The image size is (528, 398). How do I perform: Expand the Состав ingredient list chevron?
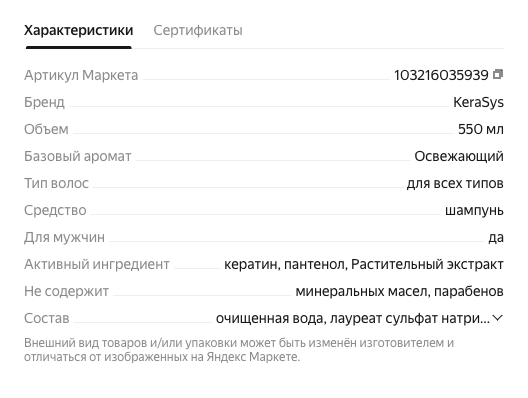tap(497, 318)
